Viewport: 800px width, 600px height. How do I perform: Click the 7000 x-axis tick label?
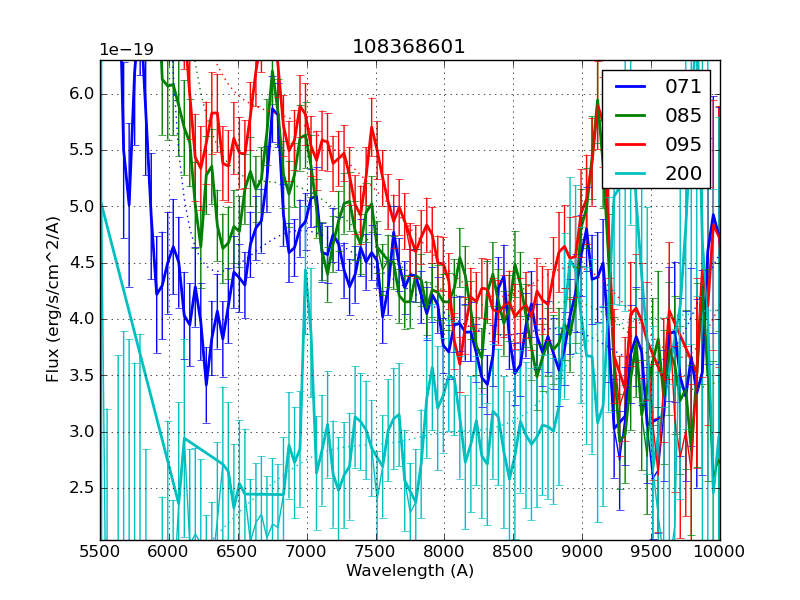[306, 553]
